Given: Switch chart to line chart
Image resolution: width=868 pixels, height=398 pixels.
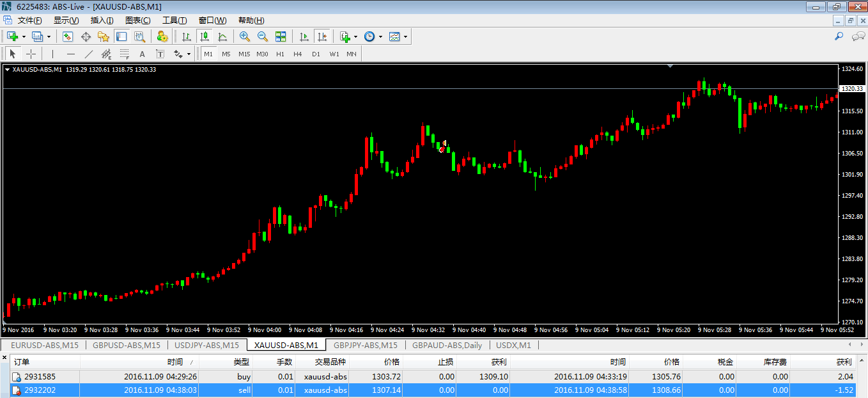Looking at the screenshot, I should tap(222, 36).
